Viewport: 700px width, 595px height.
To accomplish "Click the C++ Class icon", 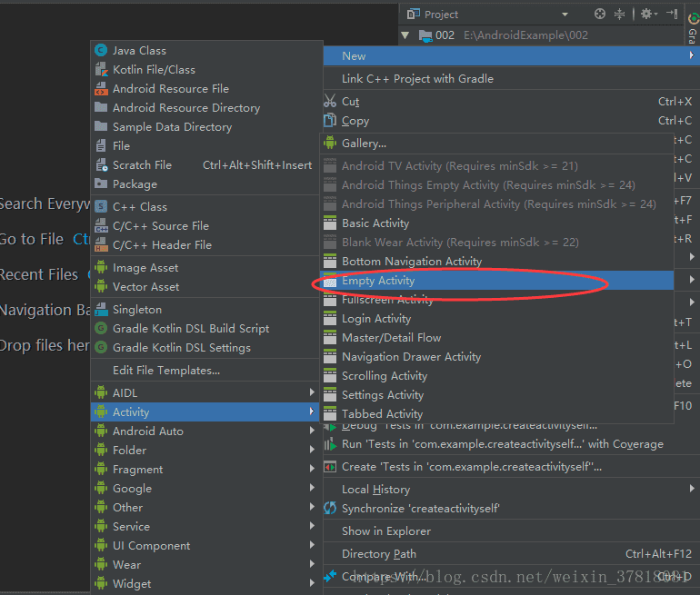I will pyautogui.click(x=101, y=206).
